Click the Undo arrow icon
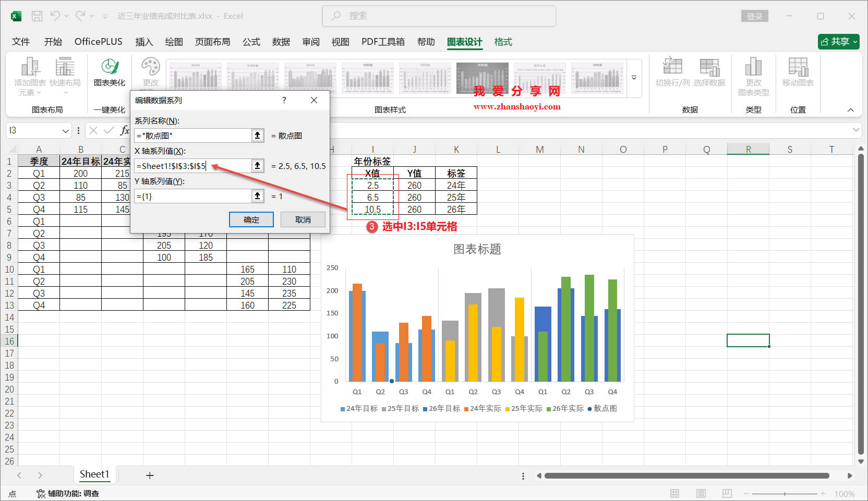Screen dimensions: 868x501 tap(55, 16)
